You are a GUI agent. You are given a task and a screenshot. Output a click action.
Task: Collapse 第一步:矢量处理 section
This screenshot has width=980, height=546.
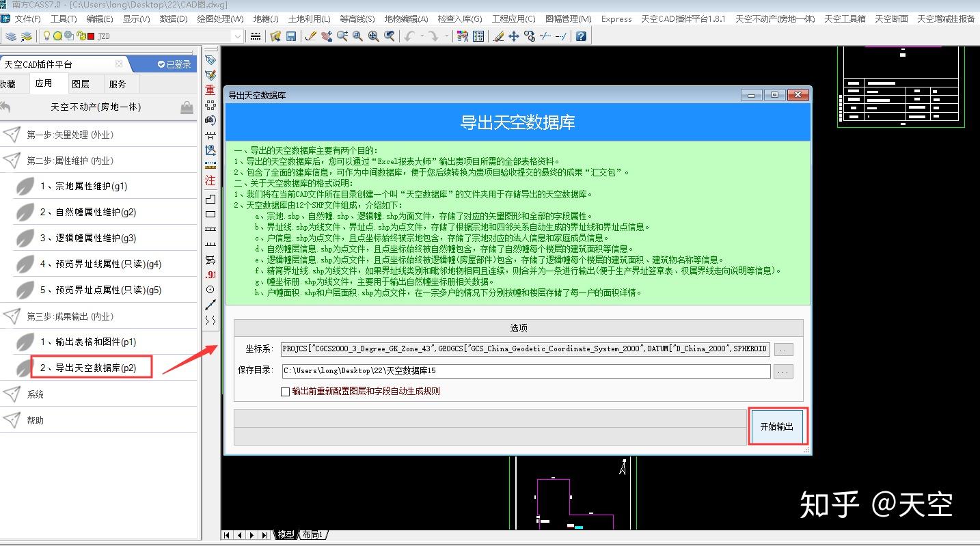tap(98, 135)
